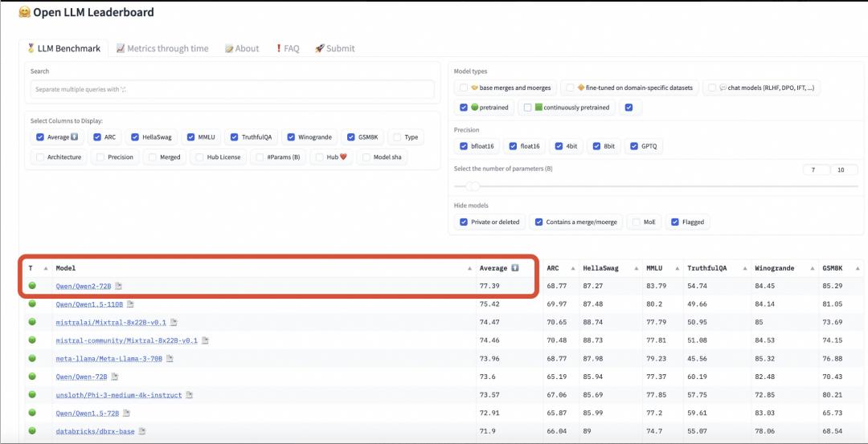
Task: Click the copy icon beside Qwen/Qwen2-72B
Action: tap(118, 287)
